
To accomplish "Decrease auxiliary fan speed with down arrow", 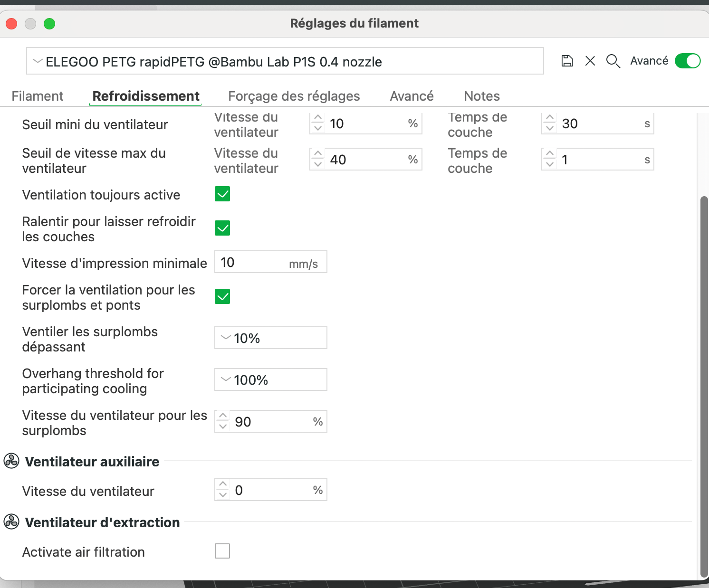I will (223, 495).
